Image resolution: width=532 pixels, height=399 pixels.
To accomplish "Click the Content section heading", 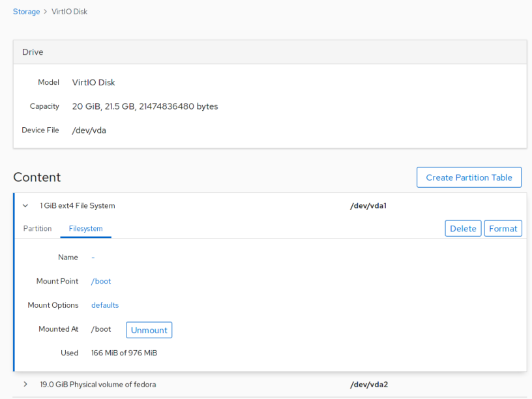I will [x=37, y=177].
